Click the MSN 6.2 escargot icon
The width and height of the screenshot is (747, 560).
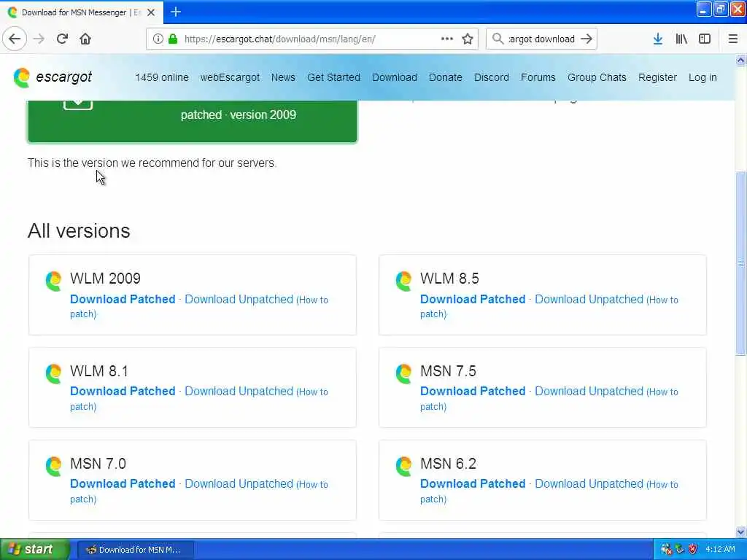click(x=404, y=466)
